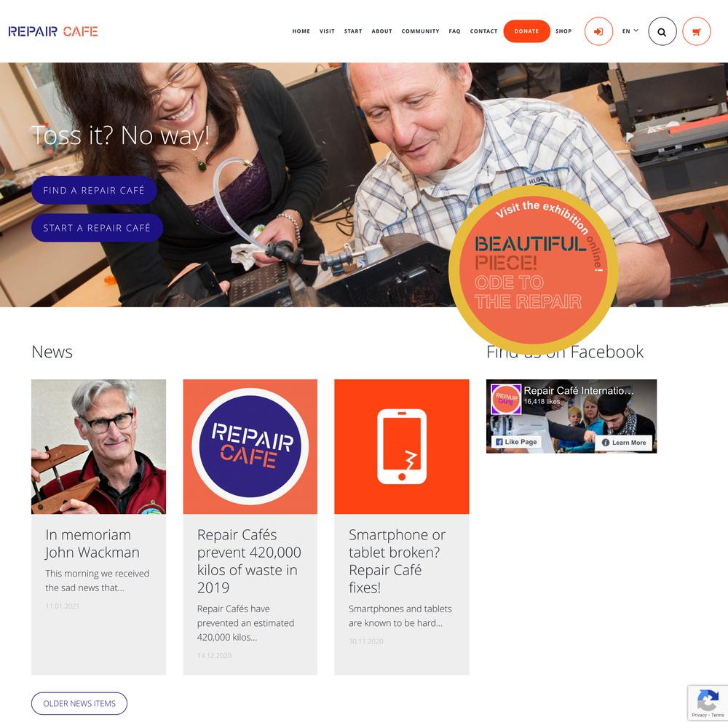
Task: Click the broken smartphone icon tile
Action: click(402, 447)
